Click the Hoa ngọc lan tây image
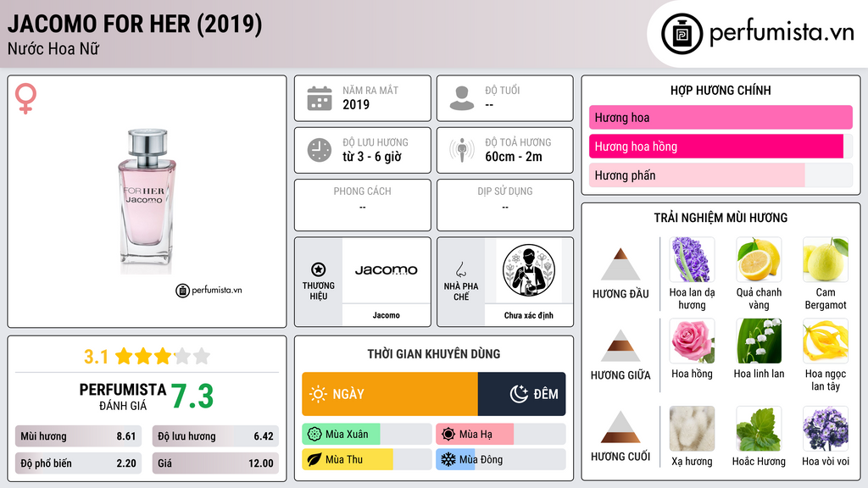868x488 pixels. coord(826,341)
